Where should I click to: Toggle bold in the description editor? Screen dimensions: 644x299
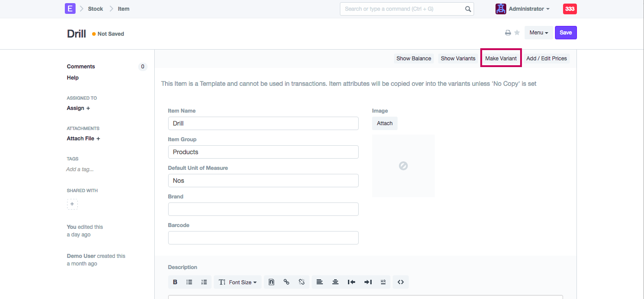pos(175,282)
